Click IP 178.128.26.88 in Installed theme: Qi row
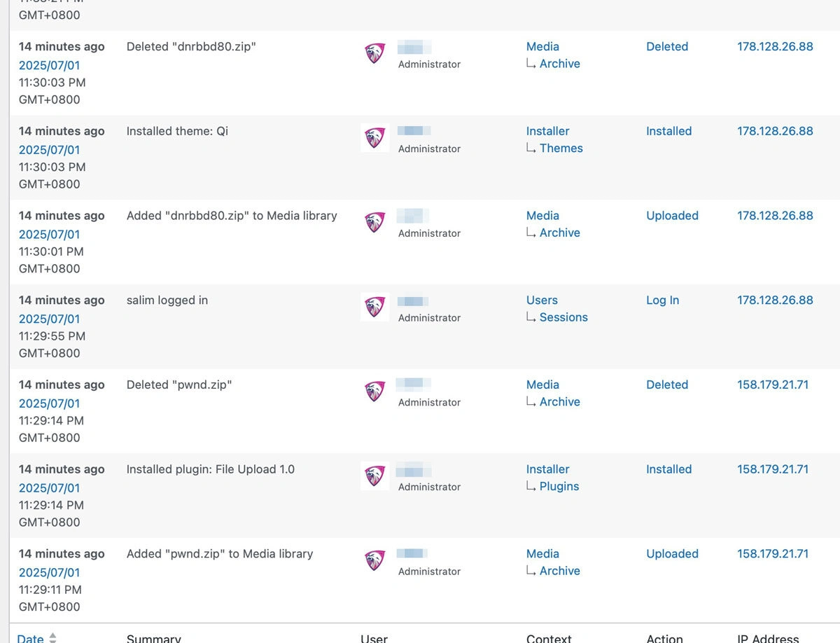Screen dimensions: 840x643 tap(775, 131)
